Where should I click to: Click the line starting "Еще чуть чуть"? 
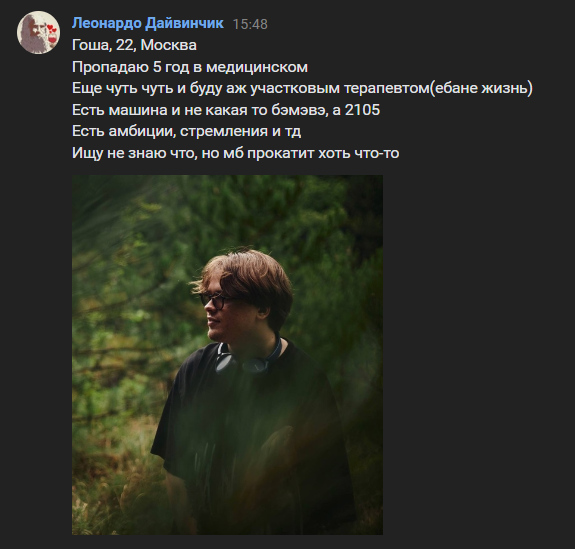coord(302,88)
